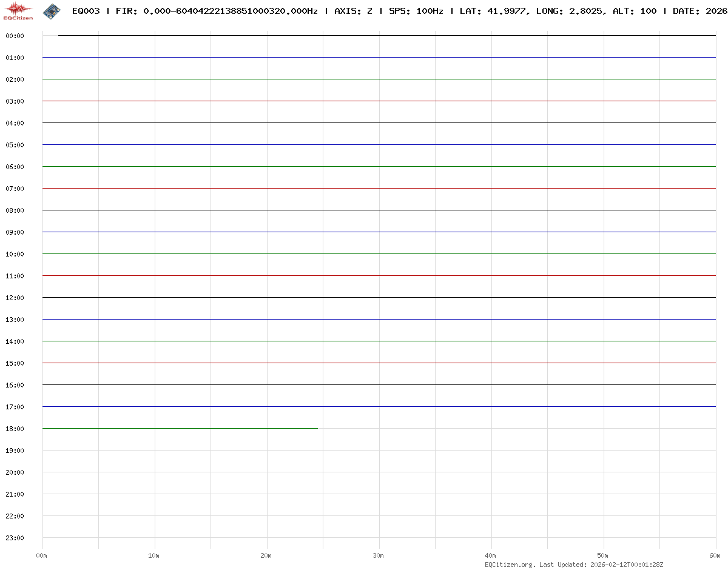Click the 23:00 hour label
The height and width of the screenshot is (570, 728).
click(x=15, y=538)
